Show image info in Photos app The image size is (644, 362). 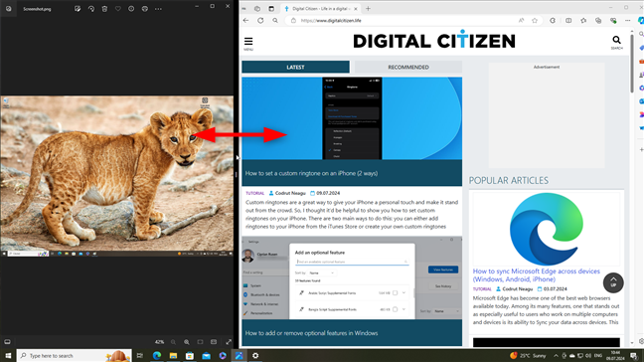(131, 9)
